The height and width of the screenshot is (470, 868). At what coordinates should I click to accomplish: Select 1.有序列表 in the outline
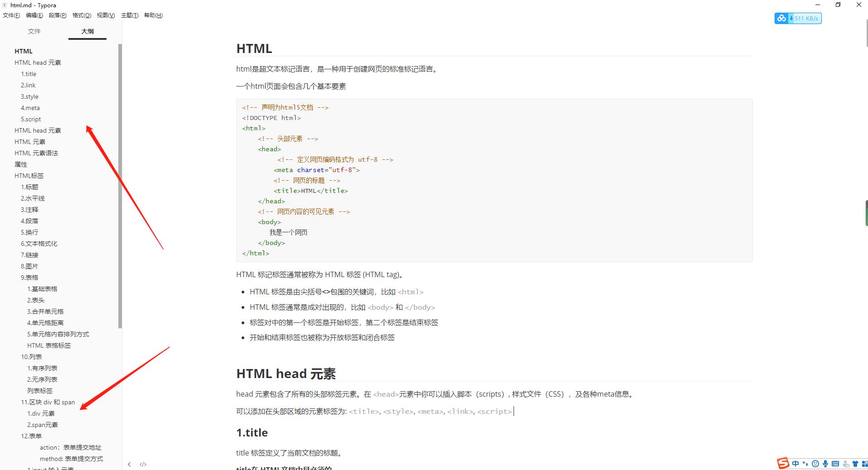point(42,368)
